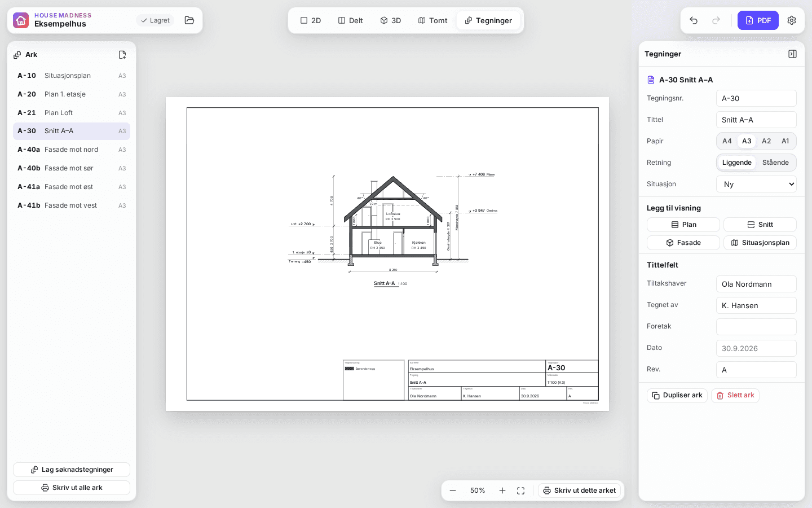Duplicate the current sheet with Dupliser ark

[677, 396]
